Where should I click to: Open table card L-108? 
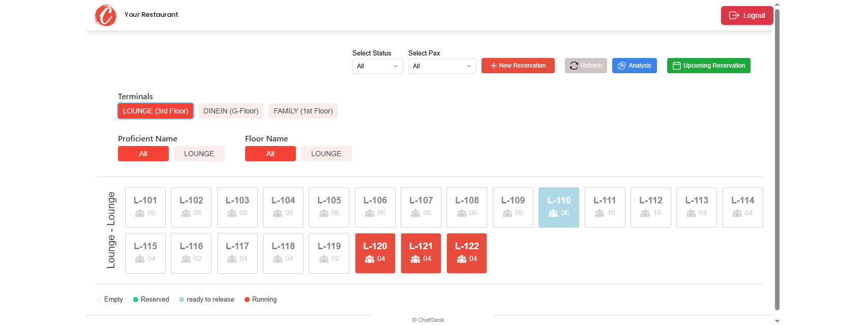(467, 208)
